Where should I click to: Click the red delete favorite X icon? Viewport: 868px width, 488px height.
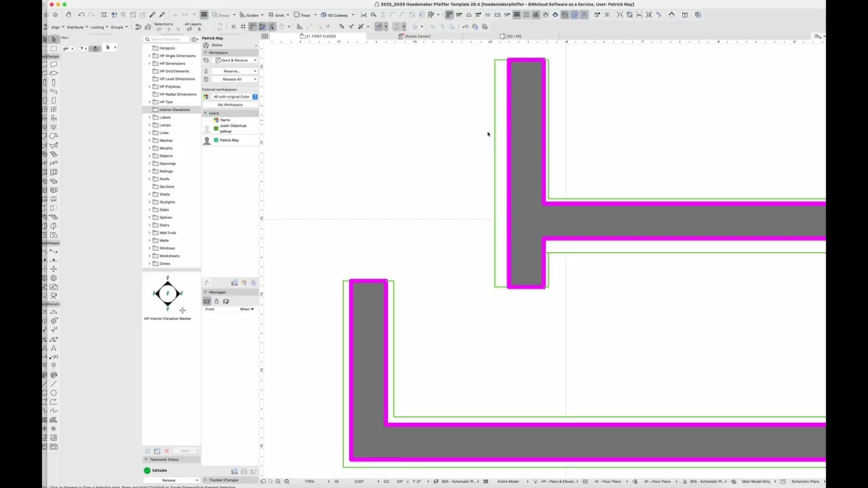pyautogui.click(x=167, y=451)
